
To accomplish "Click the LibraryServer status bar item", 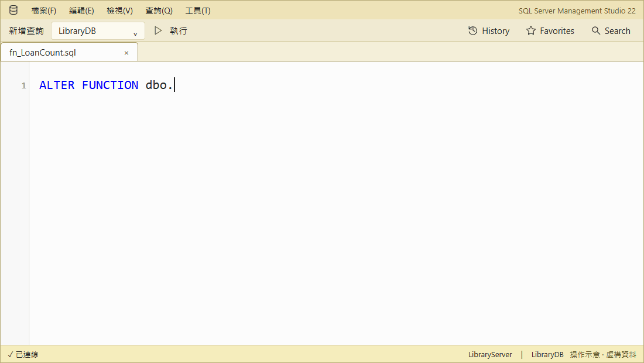I will coord(490,354).
